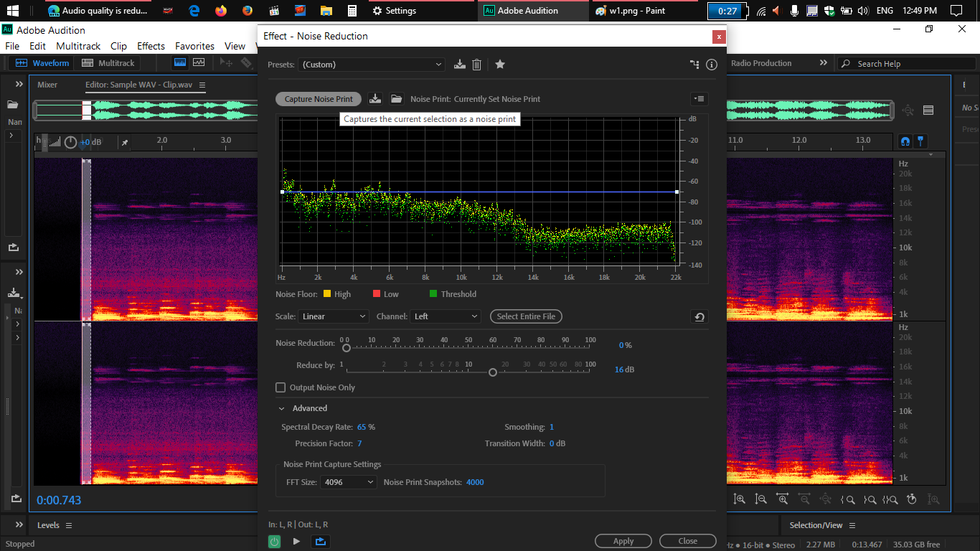980x551 pixels.
Task: Open the Effects menu
Action: (x=151, y=46)
